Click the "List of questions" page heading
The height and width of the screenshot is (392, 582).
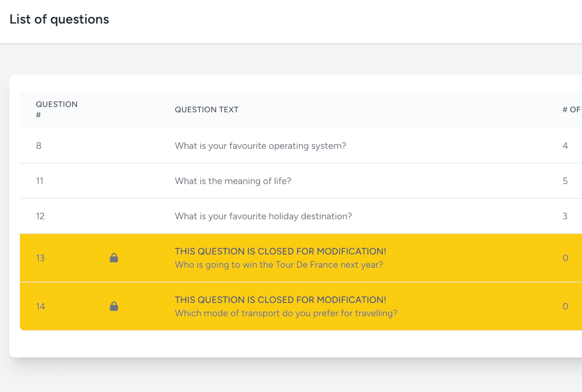point(59,19)
